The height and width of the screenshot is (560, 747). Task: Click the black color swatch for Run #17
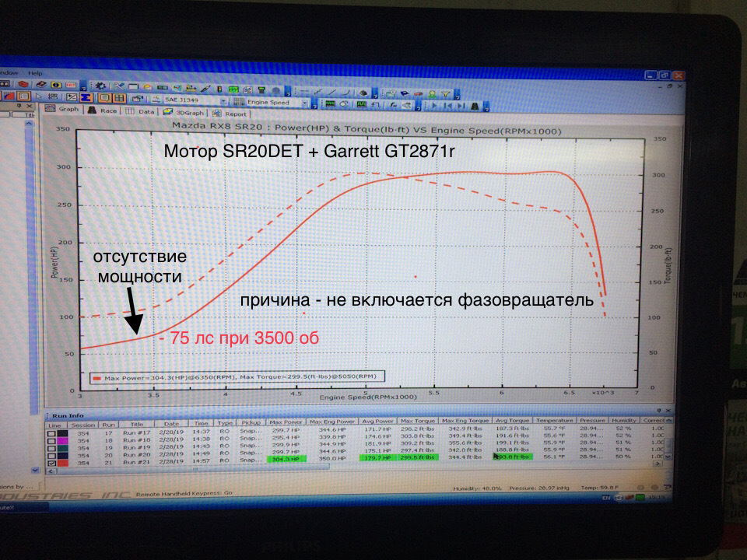tap(62, 434)
